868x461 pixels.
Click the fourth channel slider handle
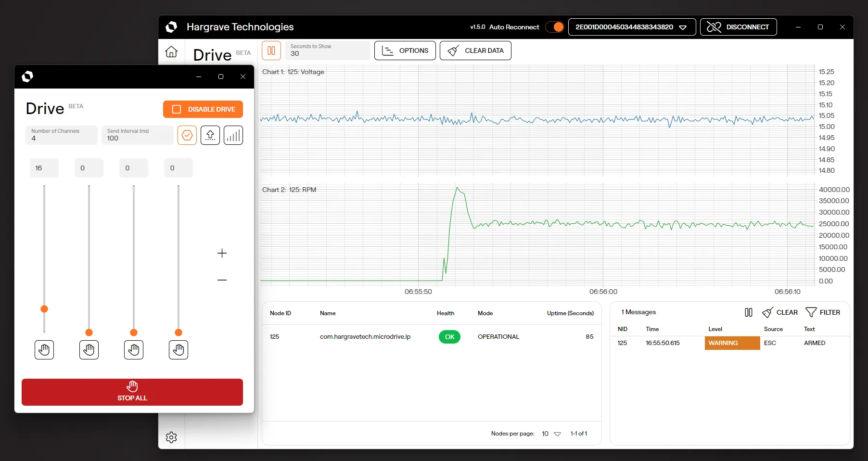click(x=179, y=333)
